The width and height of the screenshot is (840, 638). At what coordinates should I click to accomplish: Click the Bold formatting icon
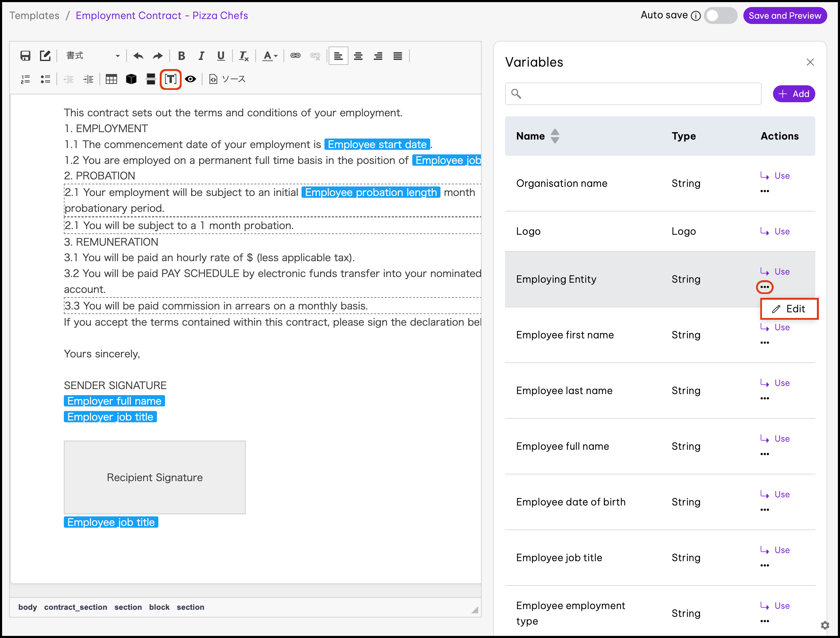[181, 56]
